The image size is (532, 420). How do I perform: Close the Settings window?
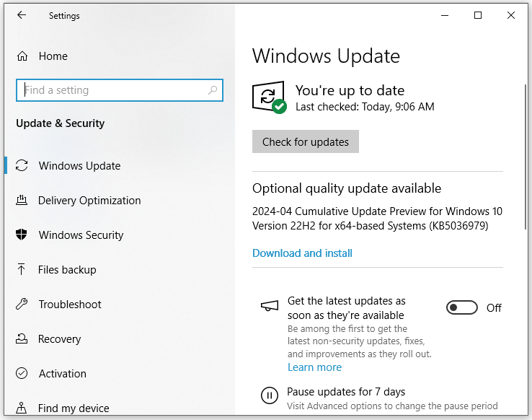tap(511, 15)
